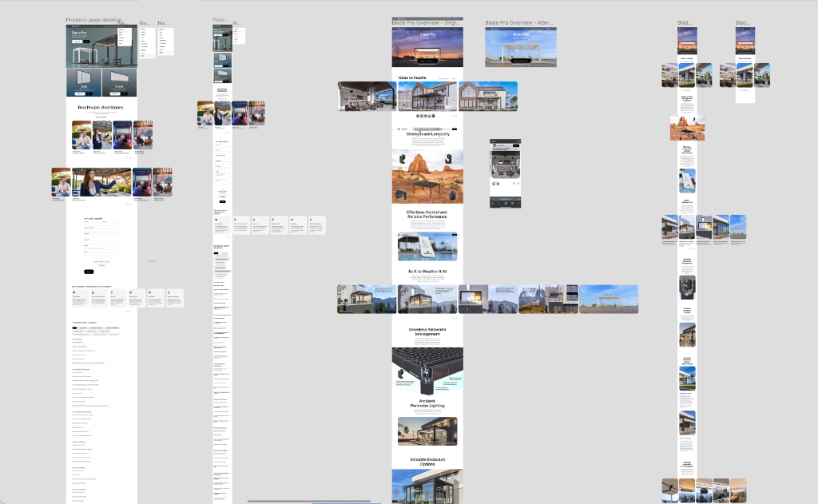
Task: Click the icon atop the first Why Integrate card
Action: (x=73, y=292)
